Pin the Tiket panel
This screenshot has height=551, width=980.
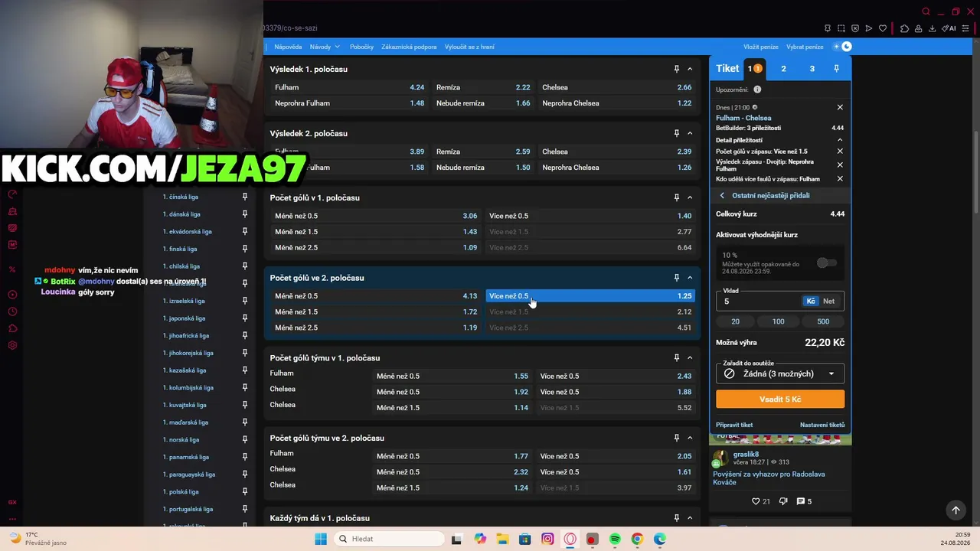coord(836,68)
